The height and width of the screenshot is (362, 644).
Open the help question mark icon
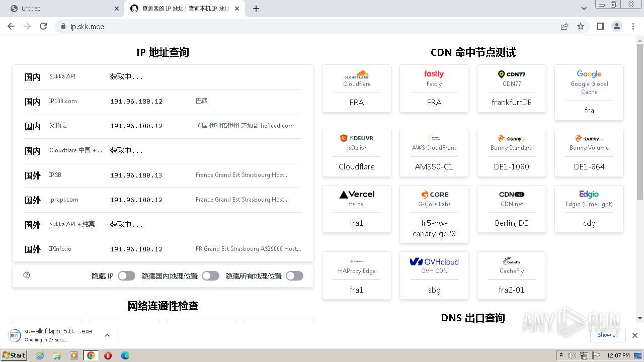(x=27, y=275)
